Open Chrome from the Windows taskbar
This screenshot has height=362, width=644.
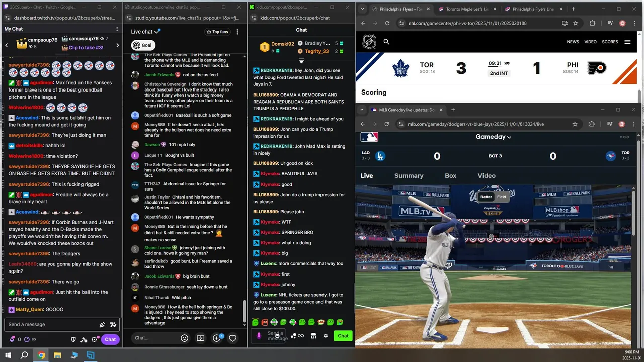click(x=41, y=355)
